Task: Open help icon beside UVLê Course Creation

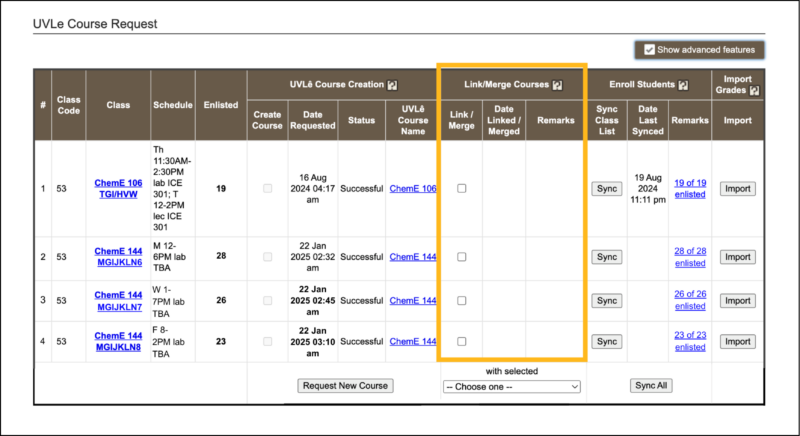Action: click(392, 85)
